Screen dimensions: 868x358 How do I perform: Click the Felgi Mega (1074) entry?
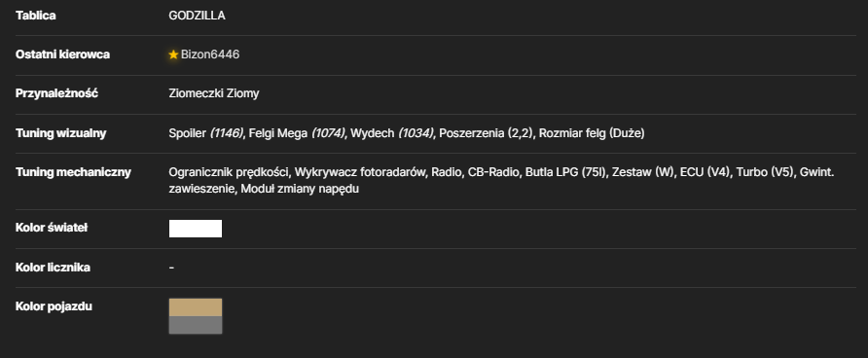(x=297, y=133)
